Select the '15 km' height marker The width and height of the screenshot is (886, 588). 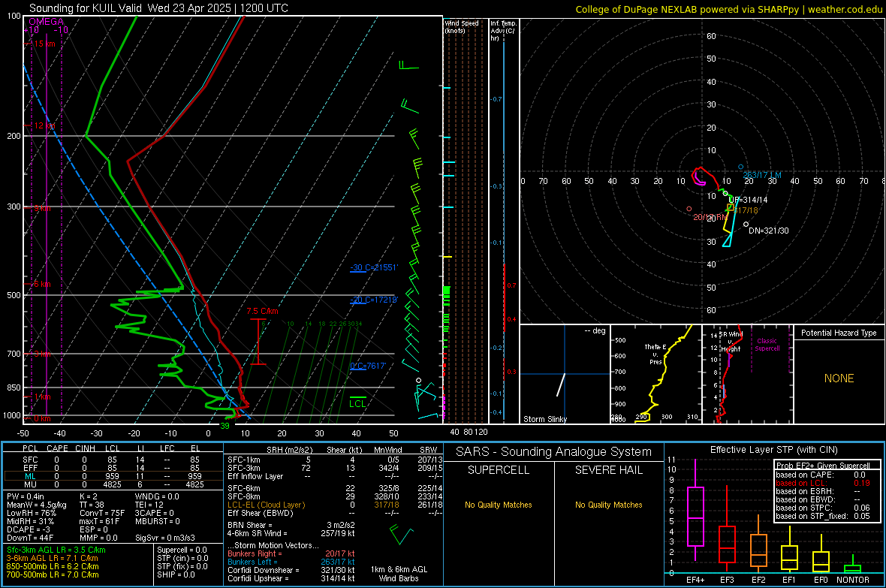44,44
